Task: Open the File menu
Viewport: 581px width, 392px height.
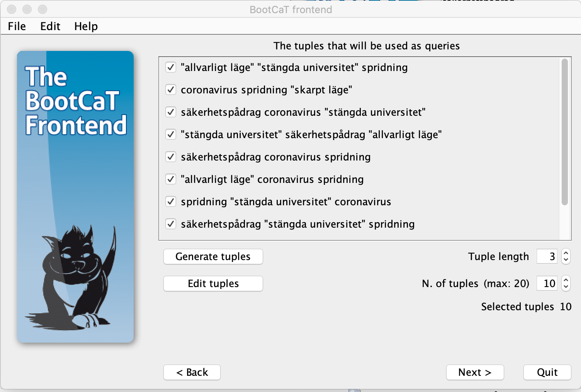Action: 17,26
